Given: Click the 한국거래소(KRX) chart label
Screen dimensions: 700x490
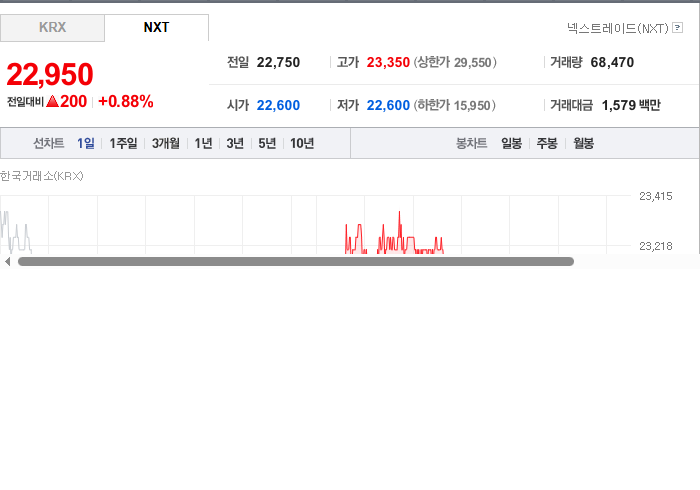Looking at the screenshot, I should tap(42, 176).
